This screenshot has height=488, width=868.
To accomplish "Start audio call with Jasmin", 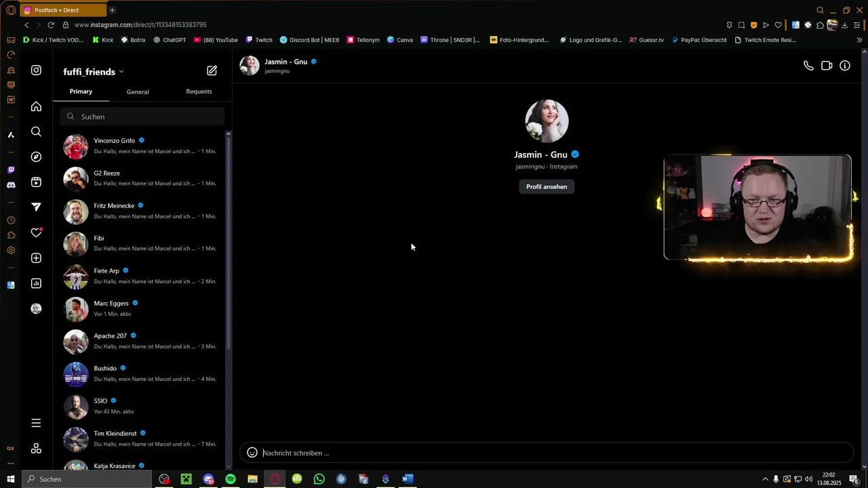I will tap(808, 66).
